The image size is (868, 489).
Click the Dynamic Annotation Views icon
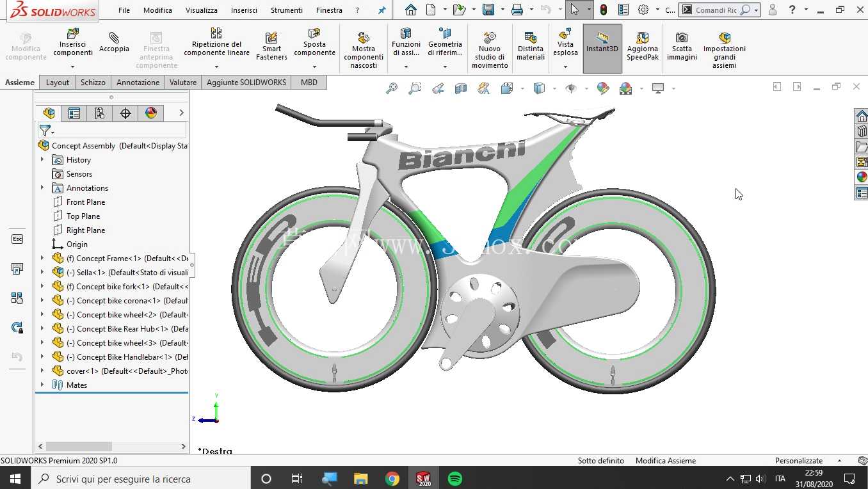[484, 88]
